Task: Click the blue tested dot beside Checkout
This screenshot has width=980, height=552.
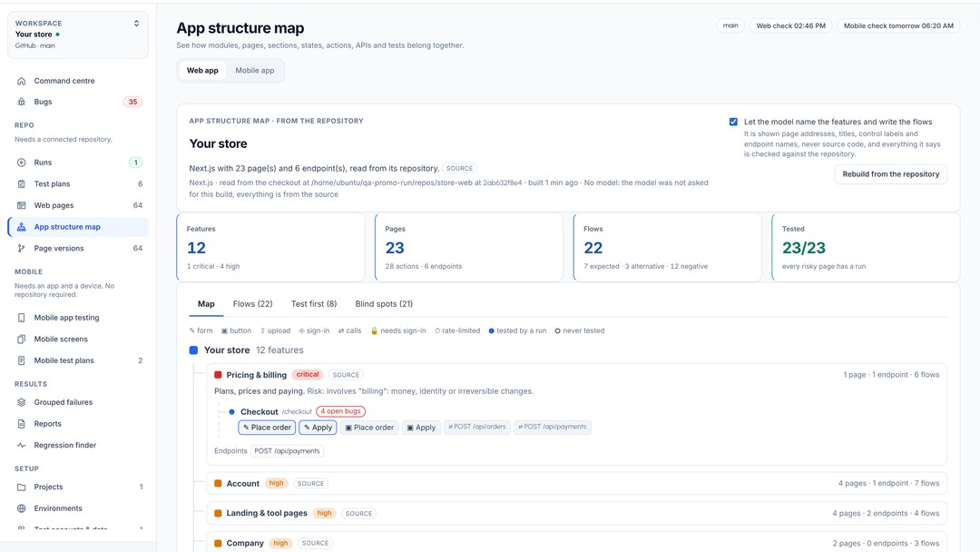Action: (232, 412)
